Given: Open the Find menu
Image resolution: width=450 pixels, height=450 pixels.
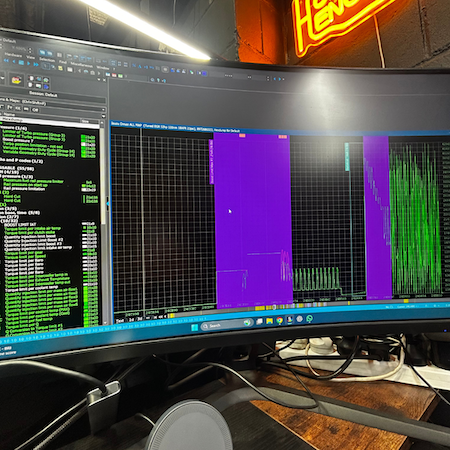Looking at the screenshot, I should (x=63, y=62).
